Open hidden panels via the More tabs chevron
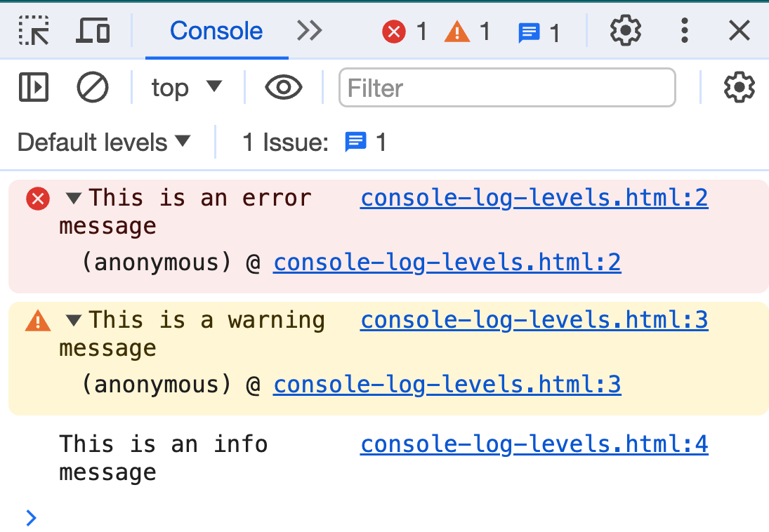This screenshot has width=769, height=532. (309, 31)
